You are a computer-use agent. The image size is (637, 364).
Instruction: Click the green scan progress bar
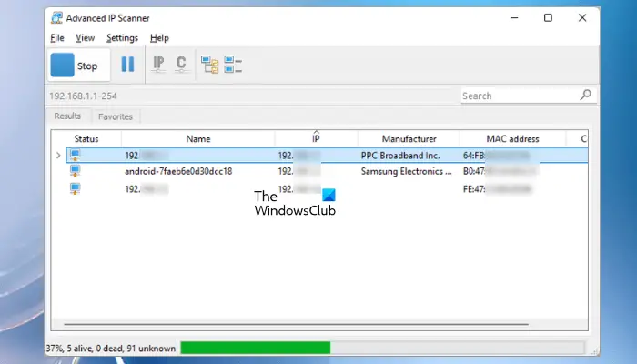pos(256,348)
